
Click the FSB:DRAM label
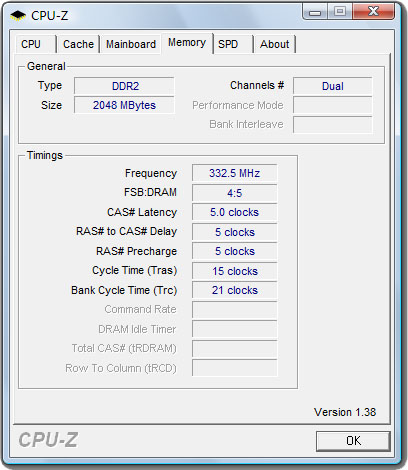point(150,192)
